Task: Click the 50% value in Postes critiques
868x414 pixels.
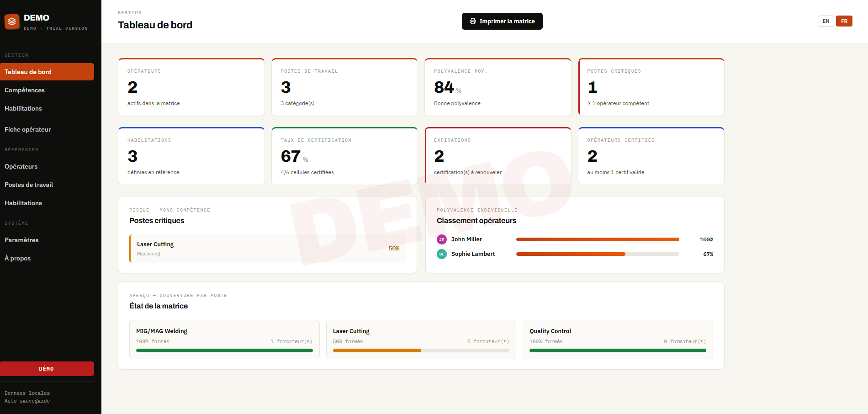Action: click(394, 249)
